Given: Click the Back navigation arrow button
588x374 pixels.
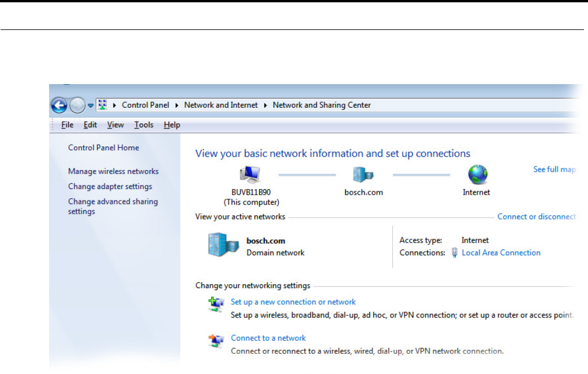Looking at the screenshot, I should click(x=59, y=105).
